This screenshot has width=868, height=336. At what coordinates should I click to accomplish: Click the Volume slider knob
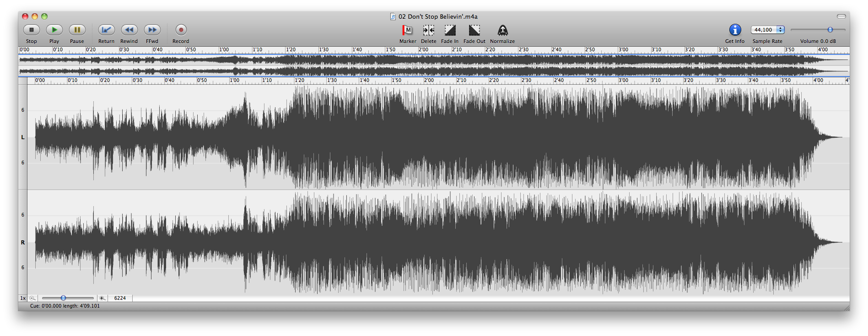click(830, 30)
